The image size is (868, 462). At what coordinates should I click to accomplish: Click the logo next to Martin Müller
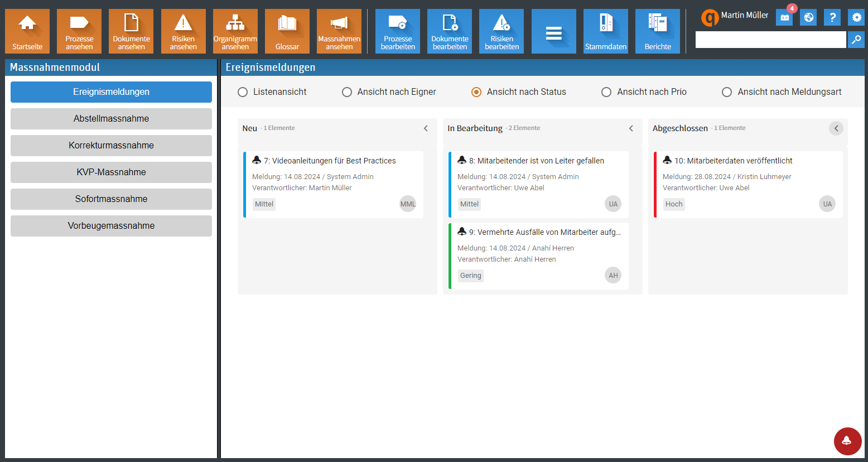point(710,18)
